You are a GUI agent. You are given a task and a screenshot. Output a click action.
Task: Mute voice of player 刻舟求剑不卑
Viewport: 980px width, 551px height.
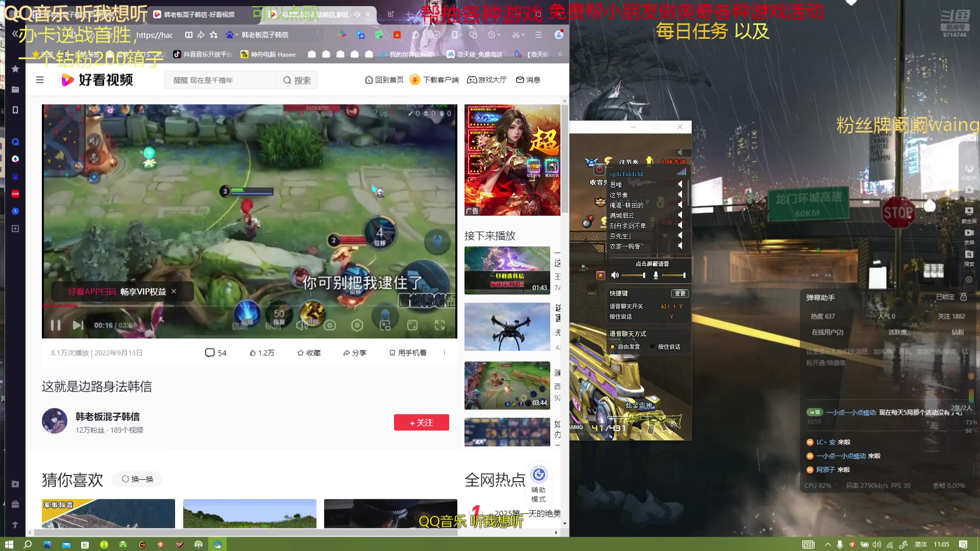coord(680,225)
